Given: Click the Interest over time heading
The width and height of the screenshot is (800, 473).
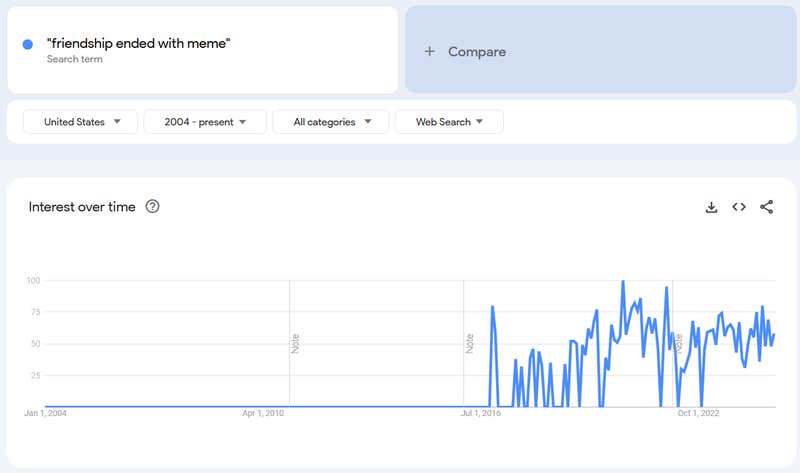Looking at the screenshot, I should (81, 207).
